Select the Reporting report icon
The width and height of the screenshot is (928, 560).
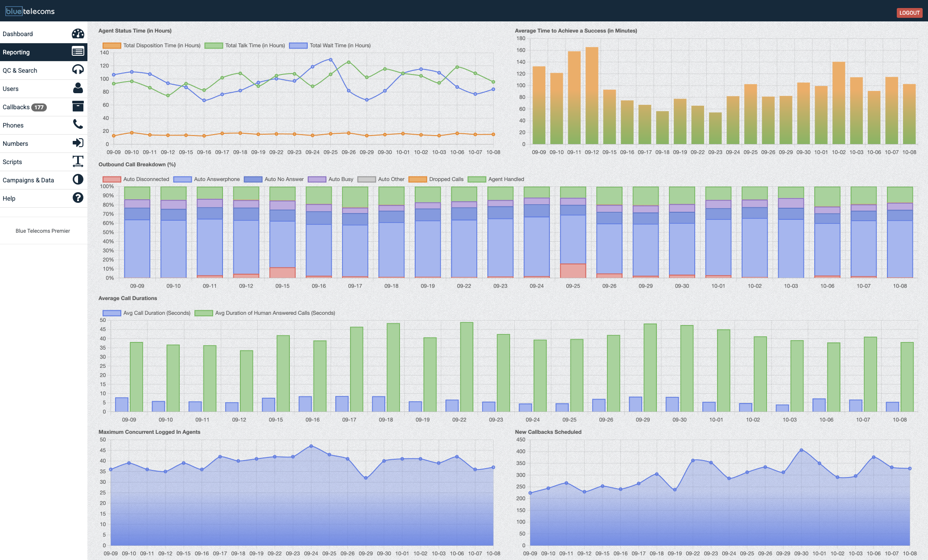78,52
